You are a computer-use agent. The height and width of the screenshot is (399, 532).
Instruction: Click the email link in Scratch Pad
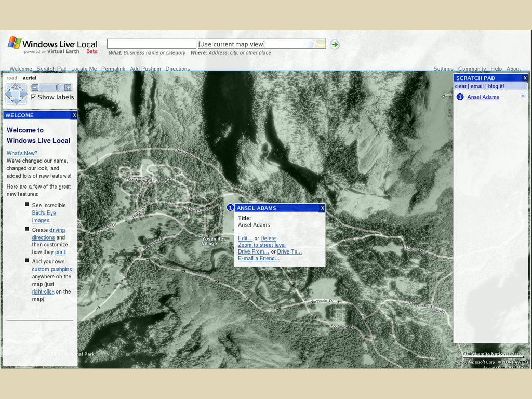[477, 86]
